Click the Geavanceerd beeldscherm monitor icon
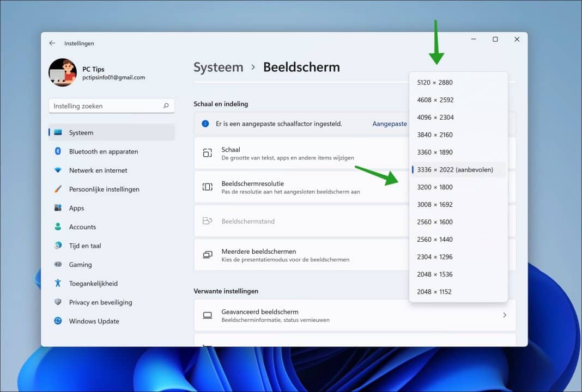 208,315
